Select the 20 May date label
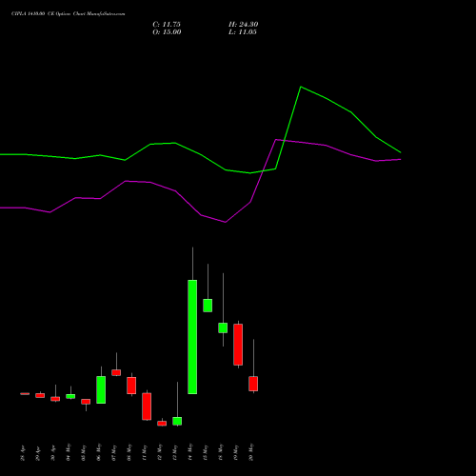Screen dimensions: 476x476 point(251,452)
